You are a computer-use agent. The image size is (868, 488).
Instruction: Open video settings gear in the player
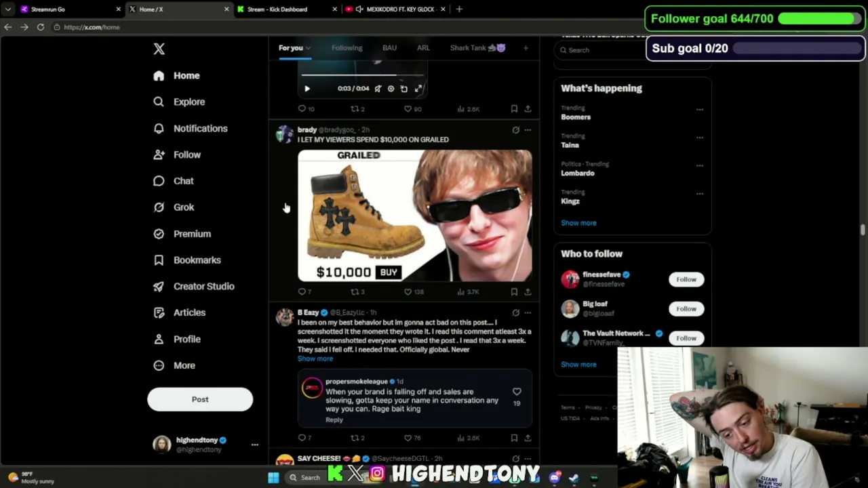click(x=391, y=89)
